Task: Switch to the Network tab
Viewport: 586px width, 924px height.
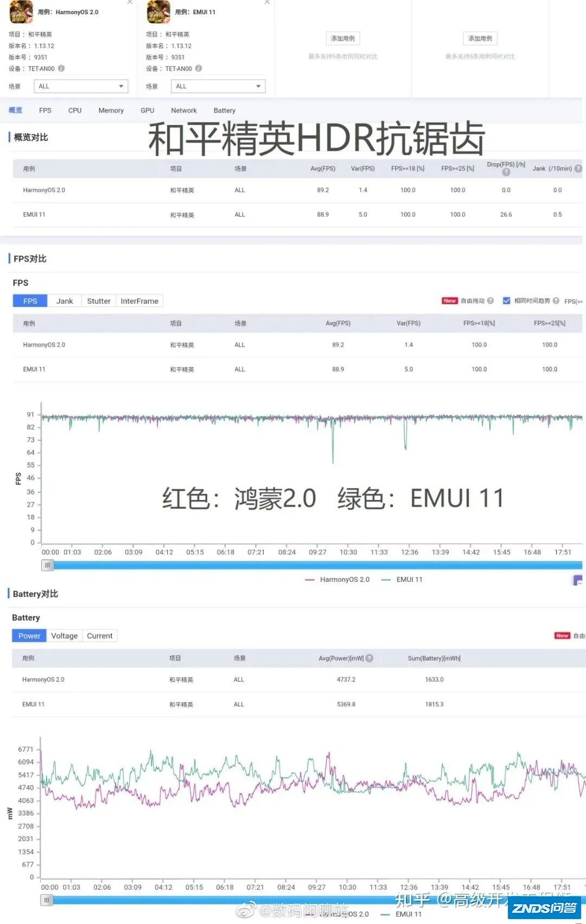Action: 184,110
